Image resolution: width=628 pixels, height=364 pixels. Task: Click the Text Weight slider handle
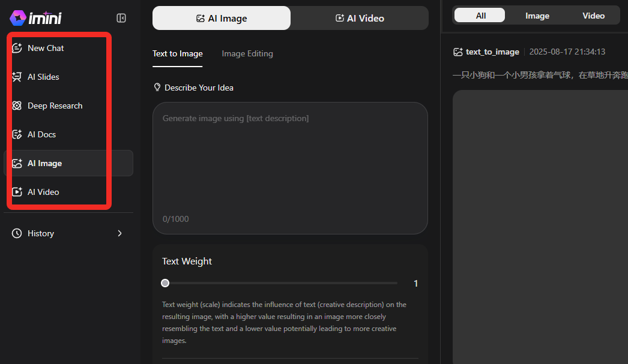pos(165,283)
